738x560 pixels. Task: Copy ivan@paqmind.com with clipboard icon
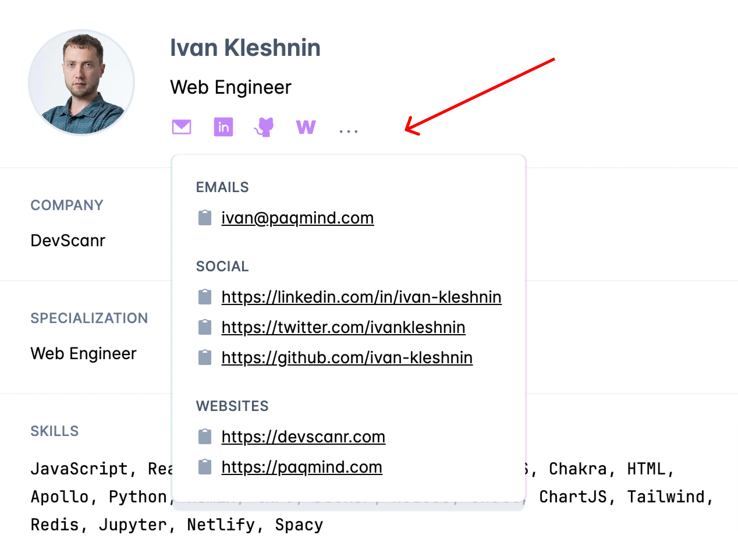[205, 218]
